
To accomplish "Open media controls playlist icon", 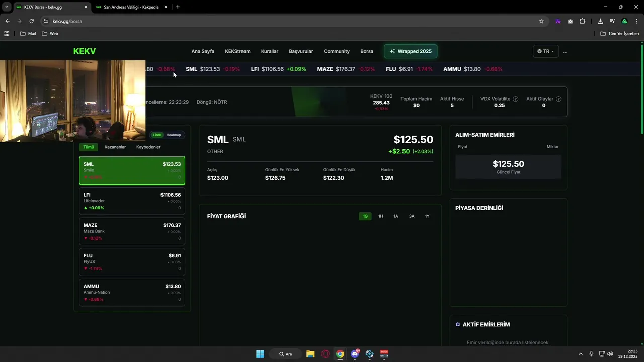I will pos(612,21).
